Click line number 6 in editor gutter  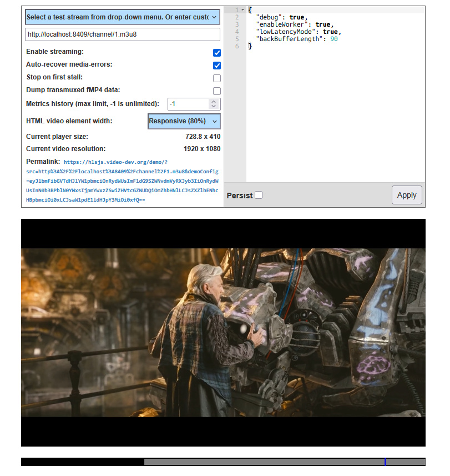[237, 46]
